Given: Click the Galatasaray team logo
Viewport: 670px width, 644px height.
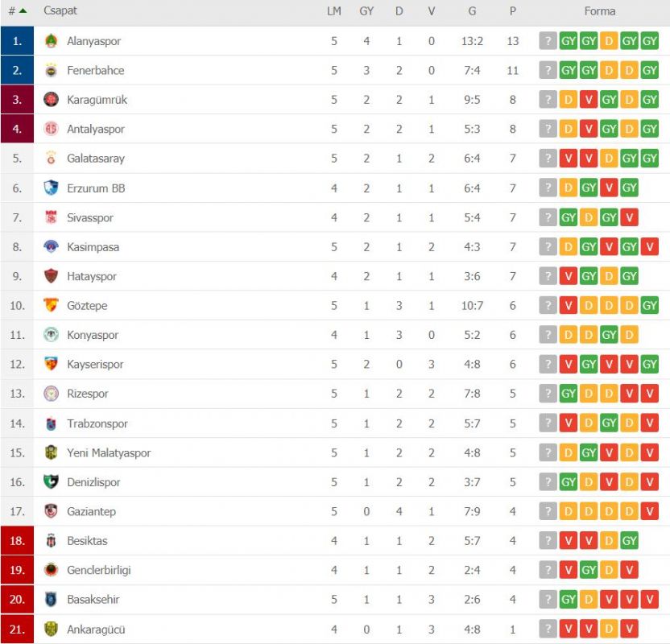Looking at the screenshot, I should tap(51, 159).
